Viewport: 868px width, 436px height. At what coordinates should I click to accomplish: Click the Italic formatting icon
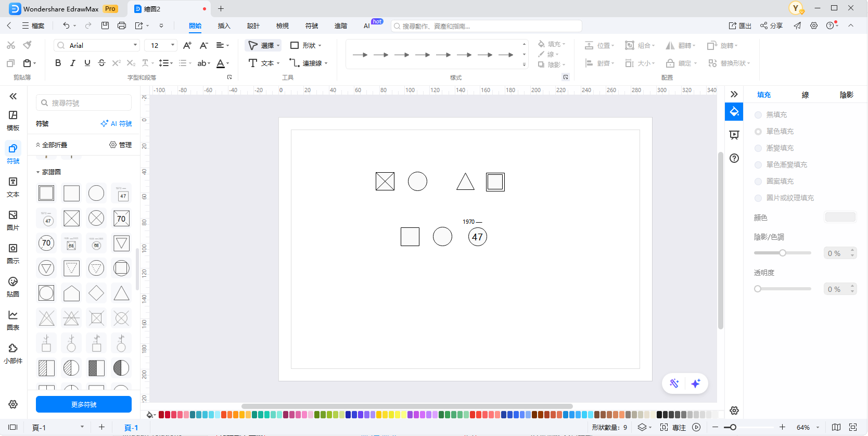click(x=72, y=63)
